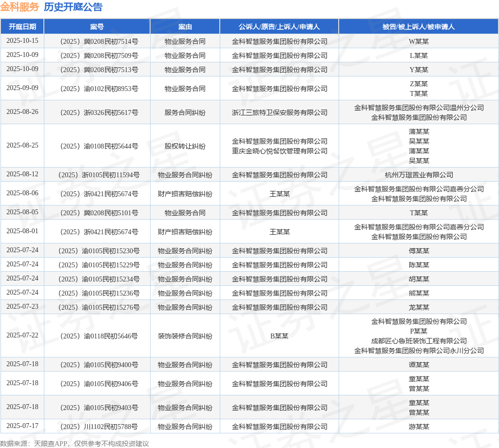Click the date 2025-07-23
Screen dimensions: 499x448
(x=22, y=306)
